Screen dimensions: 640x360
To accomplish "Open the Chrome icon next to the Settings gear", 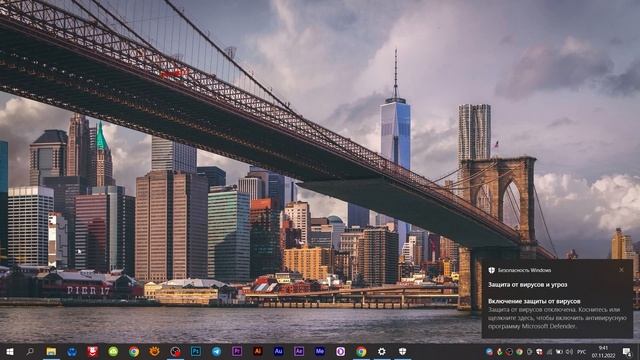I will tap(361, 351).
